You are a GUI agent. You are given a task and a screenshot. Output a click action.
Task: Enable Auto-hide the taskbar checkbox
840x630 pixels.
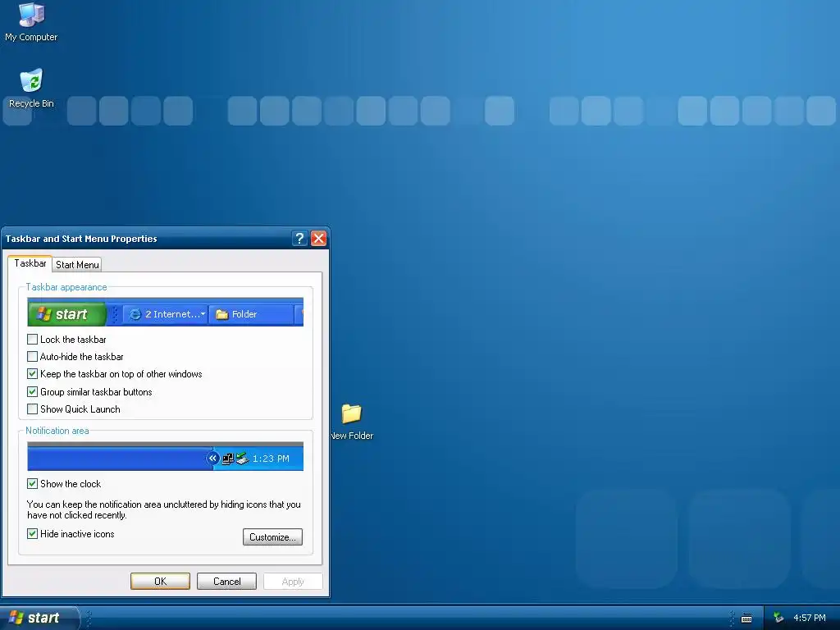(x=32, y=356)
